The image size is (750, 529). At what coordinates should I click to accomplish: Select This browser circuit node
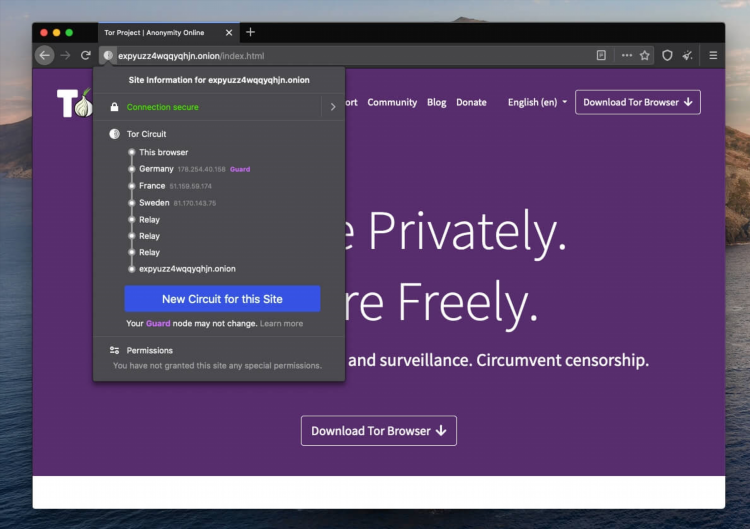(163, 152)
